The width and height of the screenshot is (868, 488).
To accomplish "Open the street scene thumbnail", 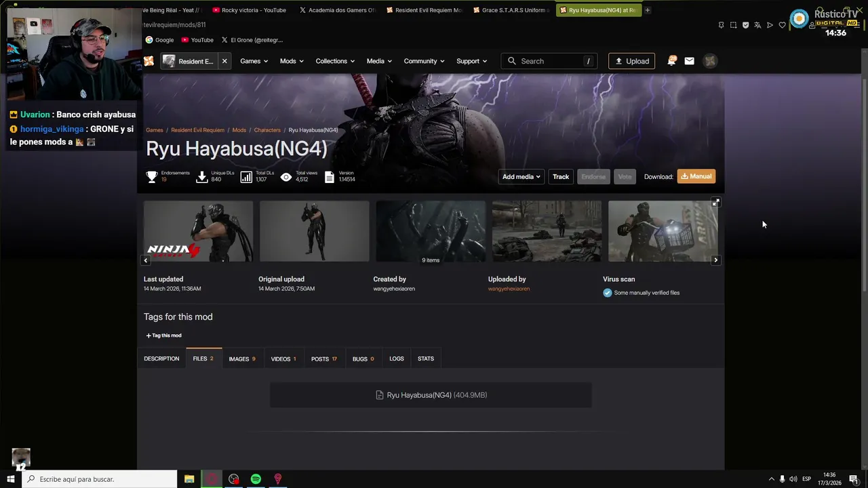I will tap(547, 231).
